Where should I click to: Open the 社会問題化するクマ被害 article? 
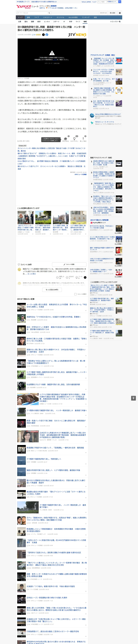coord(53,384)
